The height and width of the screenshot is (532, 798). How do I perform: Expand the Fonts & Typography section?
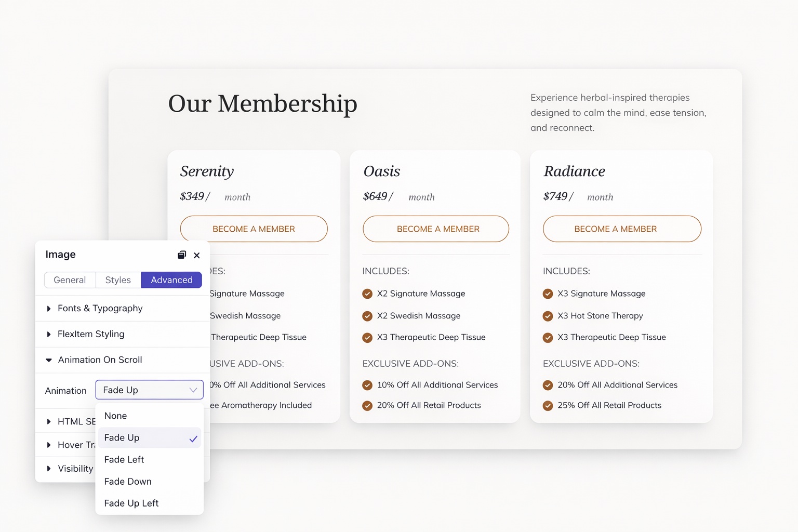(100, 309)
